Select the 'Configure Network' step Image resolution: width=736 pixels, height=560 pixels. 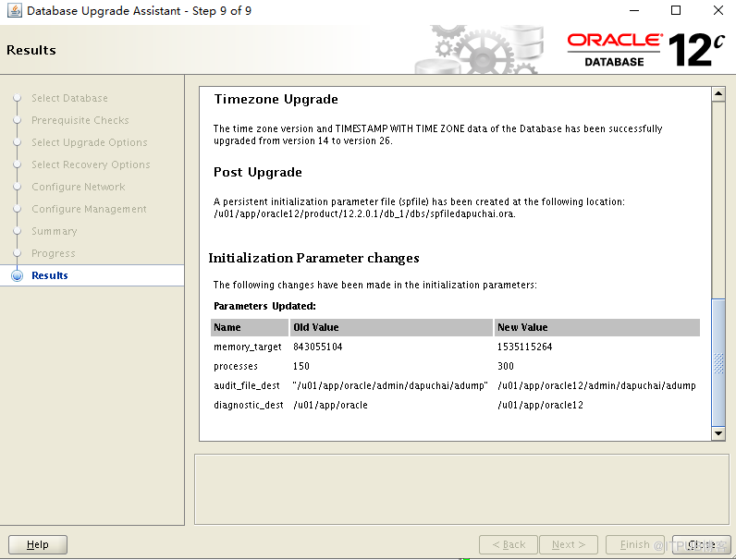pos(79,187)
